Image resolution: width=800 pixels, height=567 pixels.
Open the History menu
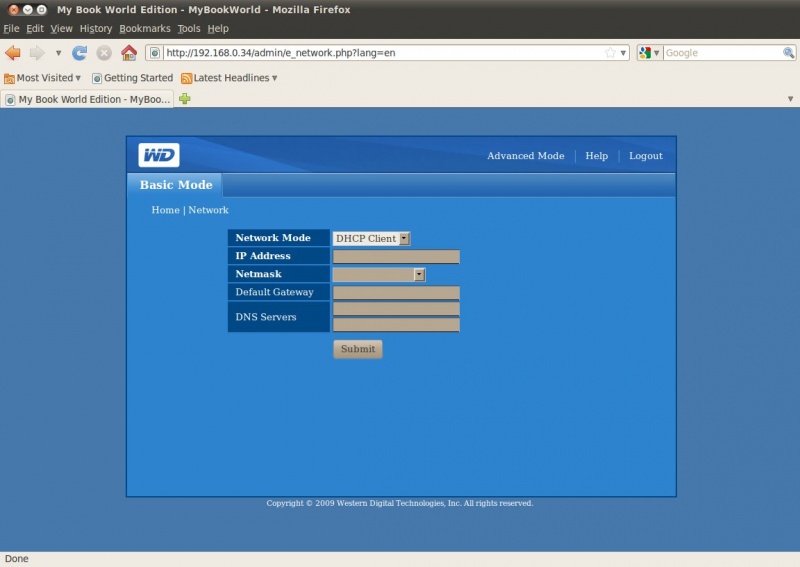click(x=95, y=29)
